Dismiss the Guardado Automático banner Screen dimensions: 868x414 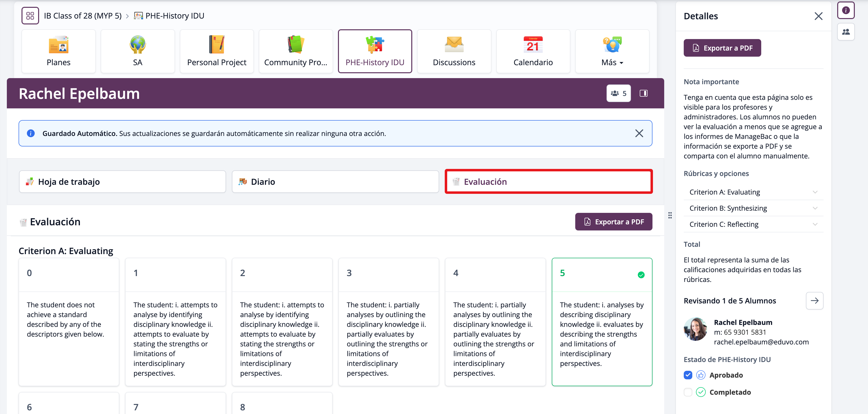pos(639,133)
